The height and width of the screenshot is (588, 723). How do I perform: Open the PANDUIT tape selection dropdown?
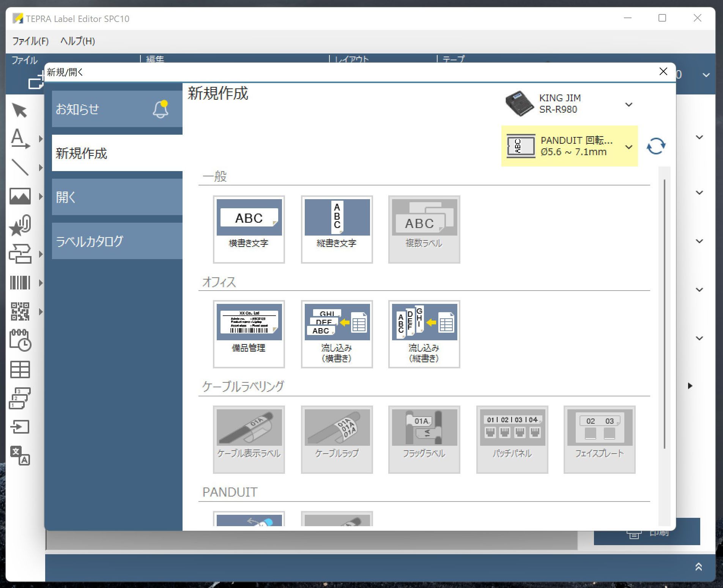(629, 147)
